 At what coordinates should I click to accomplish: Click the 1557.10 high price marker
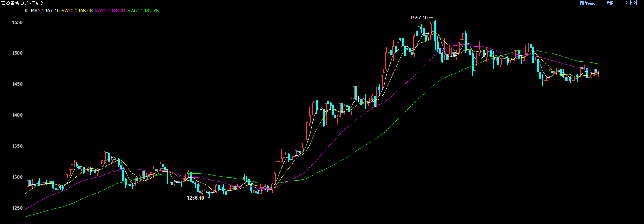coord(419,18)
